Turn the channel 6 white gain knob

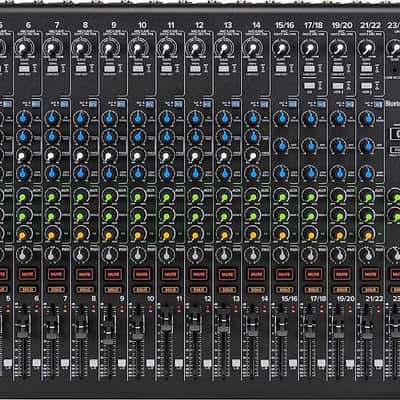tap(24, 49)
